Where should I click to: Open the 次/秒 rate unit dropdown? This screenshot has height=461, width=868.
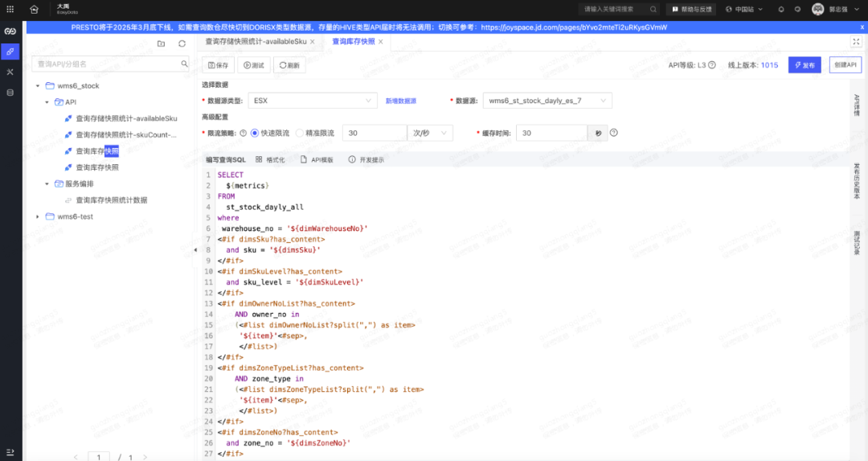click(x=430, y=133)
